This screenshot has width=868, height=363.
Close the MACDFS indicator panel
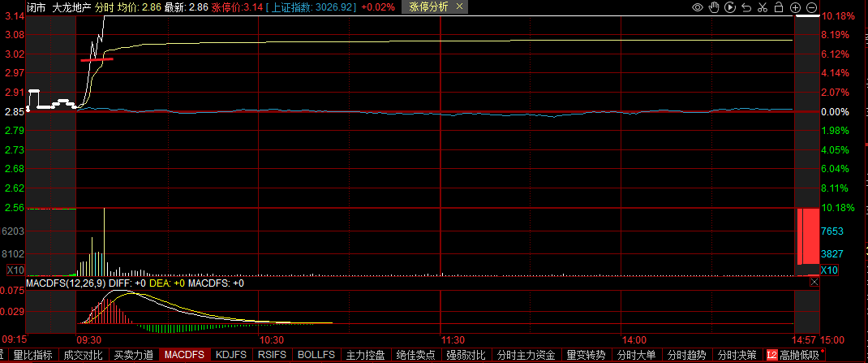click(814, 282)
